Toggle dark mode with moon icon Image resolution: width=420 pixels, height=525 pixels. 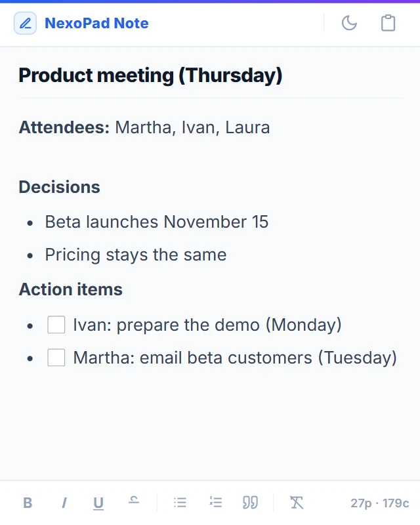[349, 23]
